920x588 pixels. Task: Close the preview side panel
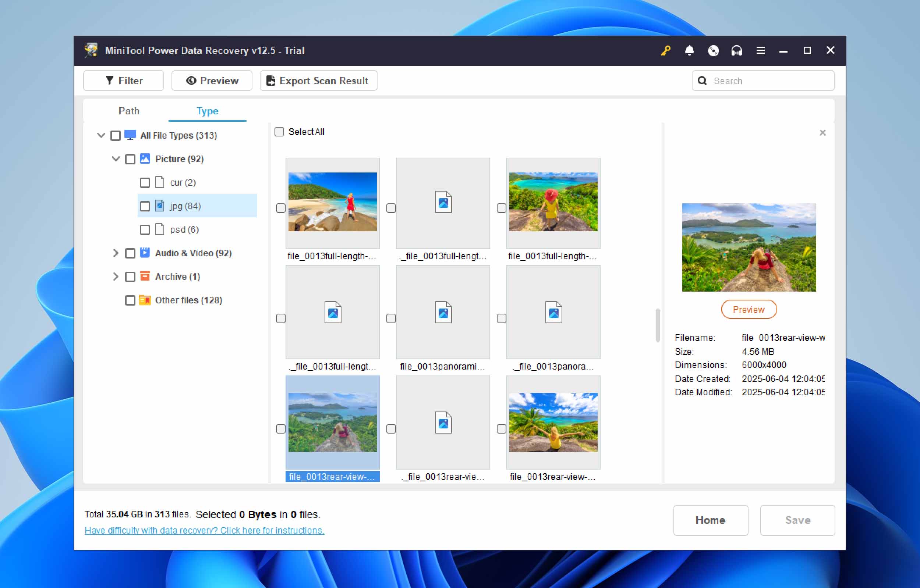coord(822,132)
